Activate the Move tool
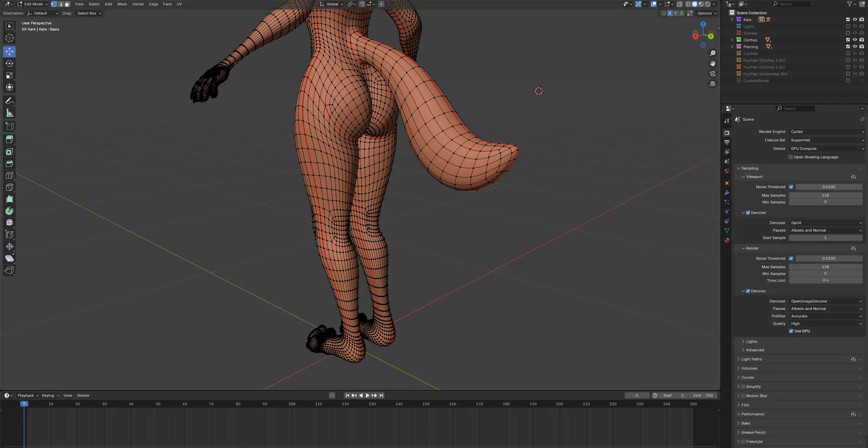 pyautogui.click(x=9, y=52)
